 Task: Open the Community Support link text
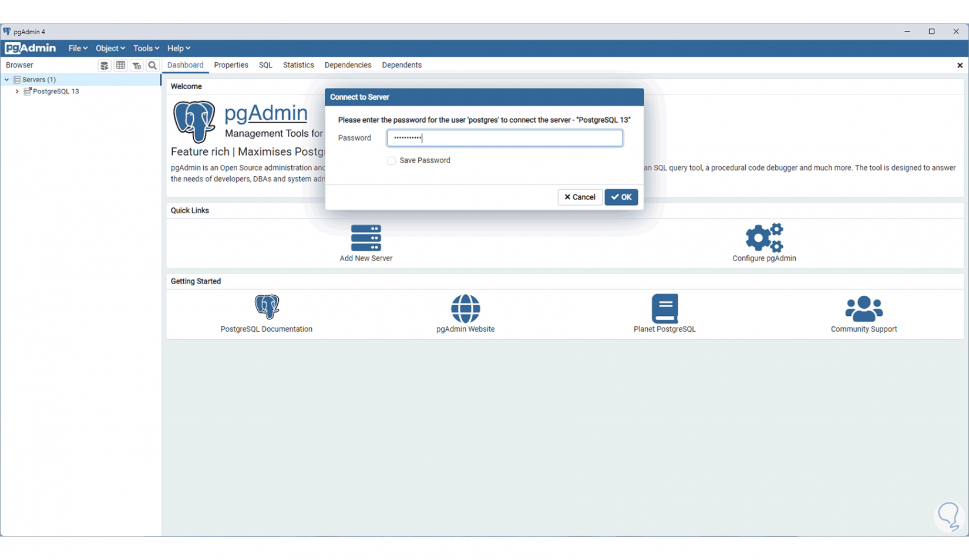point(864,329)
